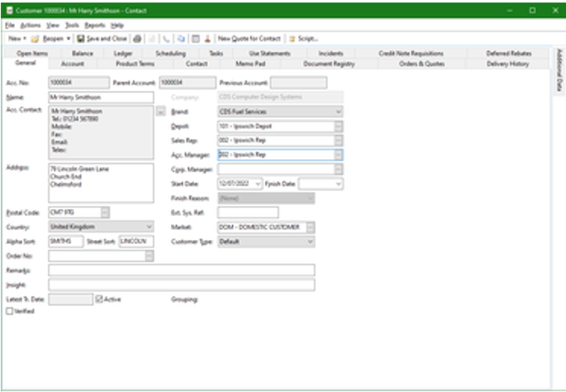This screenshot has width=566, height=392.
Task: Enable the Verified checkbox
Action: tap(10, 311)
